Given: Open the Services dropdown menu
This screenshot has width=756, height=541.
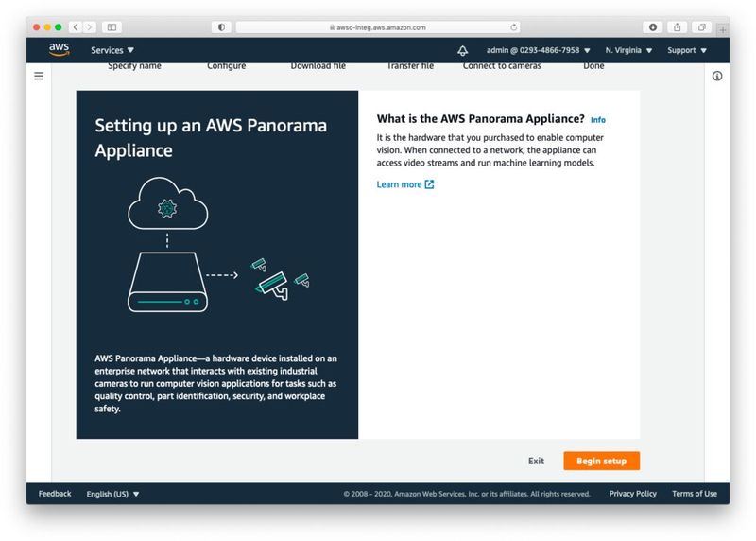Looking at the screenshot, I should [x=112, y=50].
